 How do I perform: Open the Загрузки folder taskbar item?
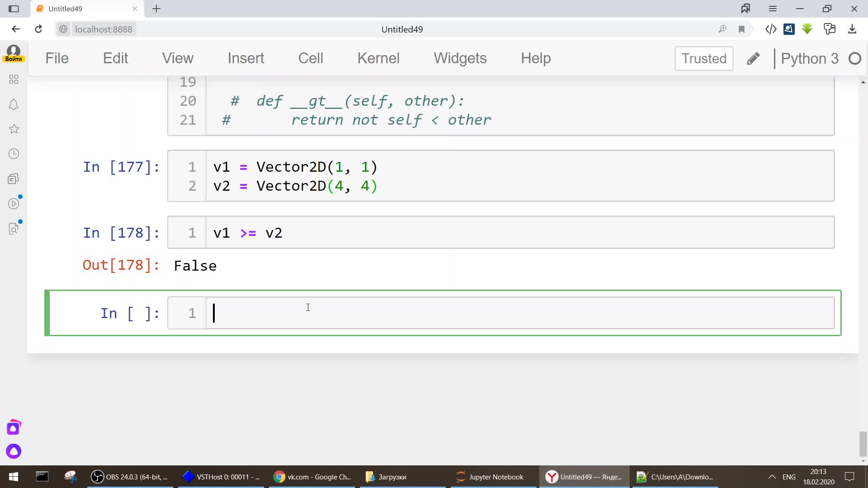403,477
